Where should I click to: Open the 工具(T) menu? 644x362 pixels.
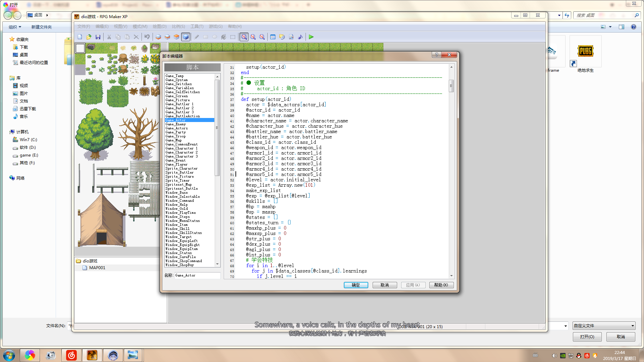197,26
